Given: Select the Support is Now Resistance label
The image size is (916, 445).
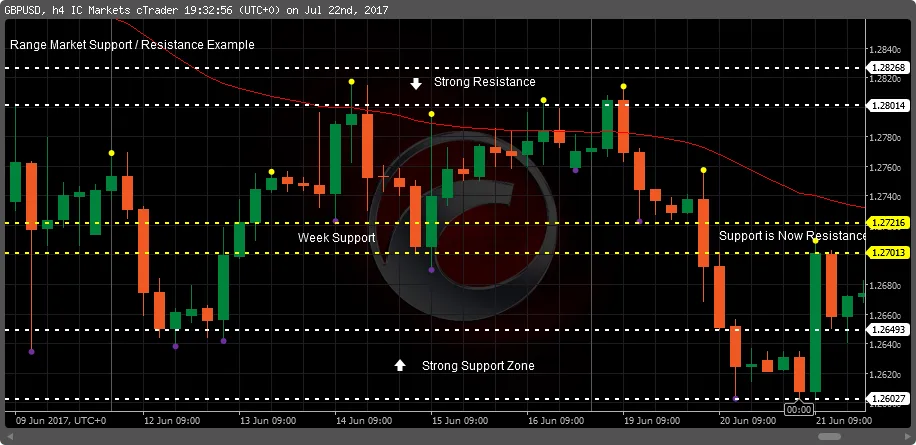Looking at the screenshot, I should pos(792,236).
